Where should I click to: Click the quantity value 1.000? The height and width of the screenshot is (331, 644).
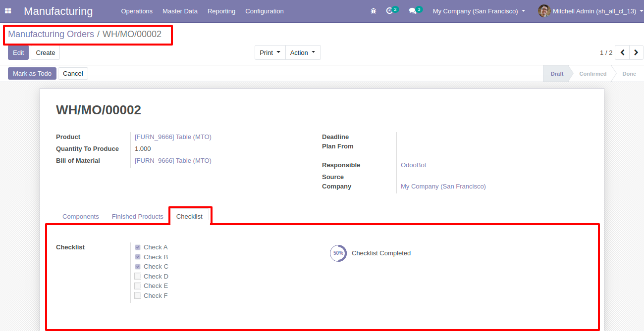pos(143,148)
